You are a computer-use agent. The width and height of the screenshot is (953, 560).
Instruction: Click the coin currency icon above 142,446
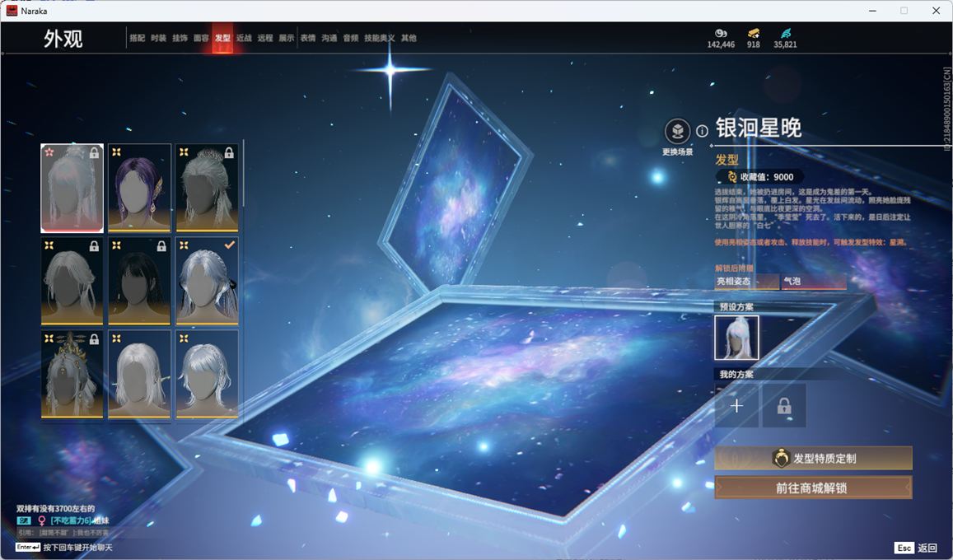(721, 33)
